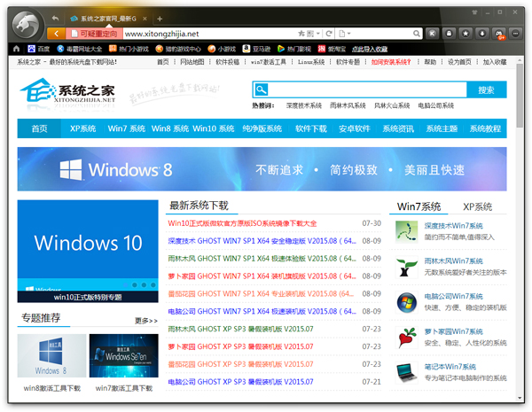Click 设为首页 link
Image resolution: width=532 pixels, height=412 pixels.
pos(459,62)
